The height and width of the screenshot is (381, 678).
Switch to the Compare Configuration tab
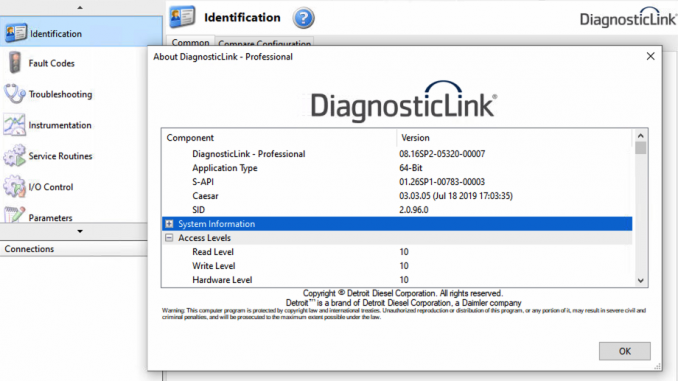point(264,43)
